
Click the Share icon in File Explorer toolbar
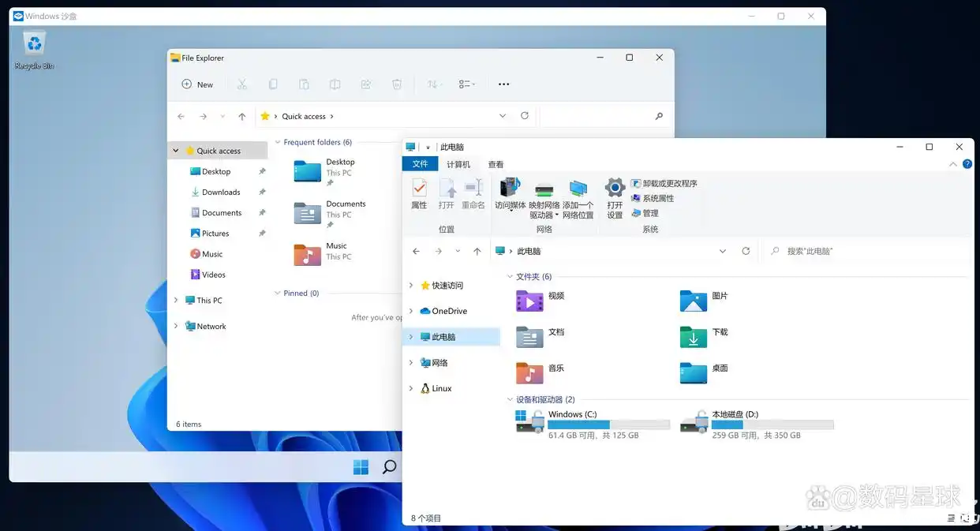point(366,84)
